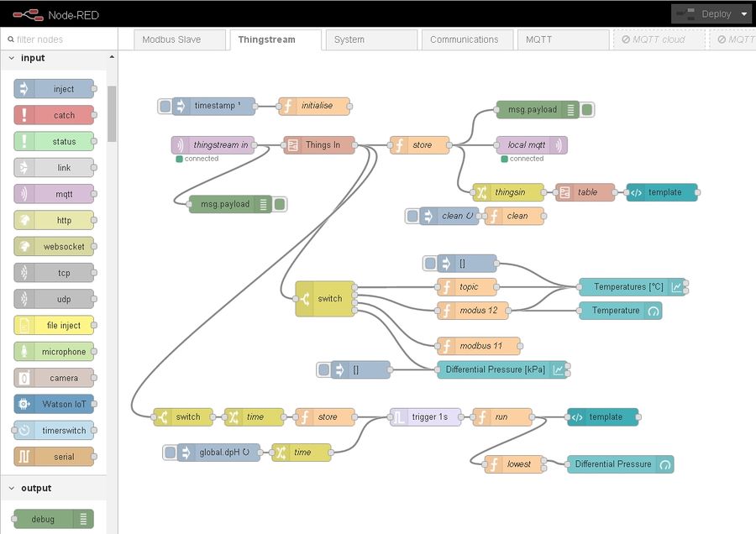Toggle lower-left msg.payload debug output
The height and width of the screenshot is (534, 756).
(280, 204)
